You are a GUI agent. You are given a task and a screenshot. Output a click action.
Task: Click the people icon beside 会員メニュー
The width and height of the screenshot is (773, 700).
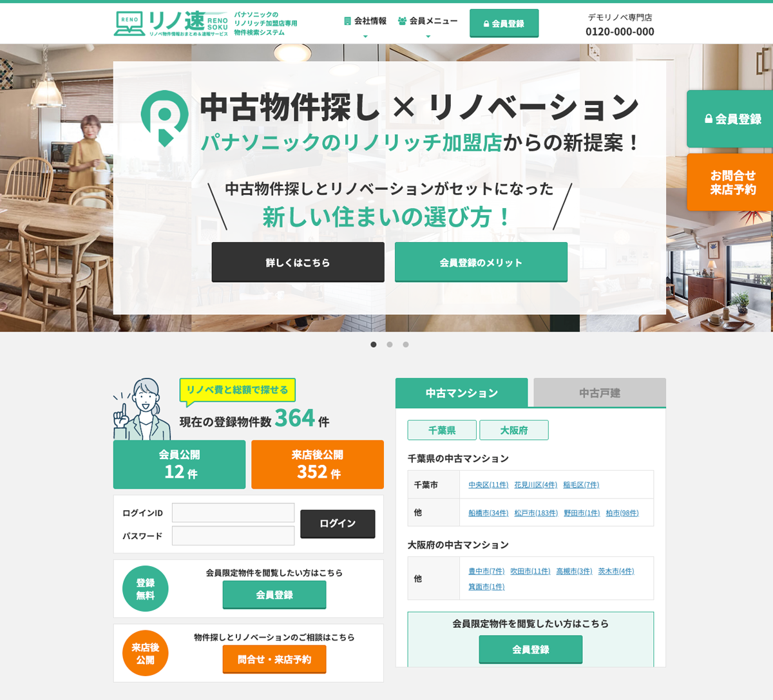tap(402, 21)
